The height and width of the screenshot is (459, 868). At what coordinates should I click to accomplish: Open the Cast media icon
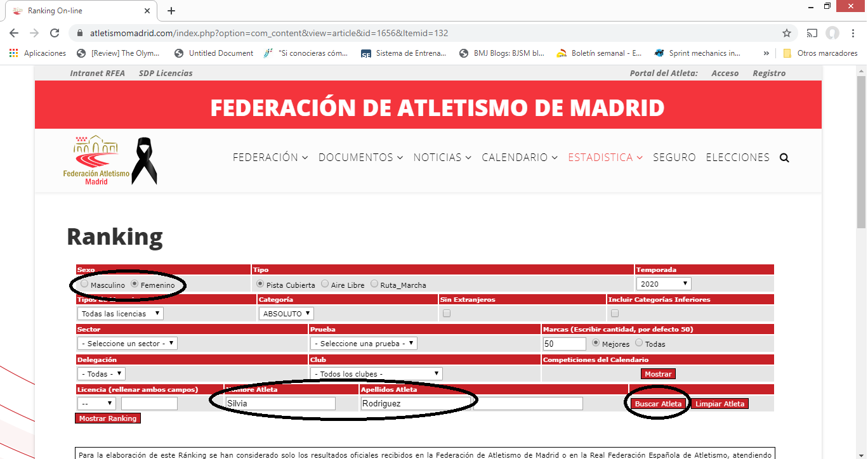[x=812, y=33]
